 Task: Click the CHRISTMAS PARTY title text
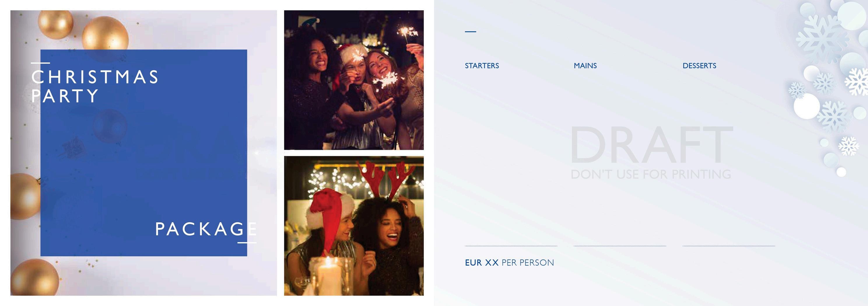pos(95,86)
